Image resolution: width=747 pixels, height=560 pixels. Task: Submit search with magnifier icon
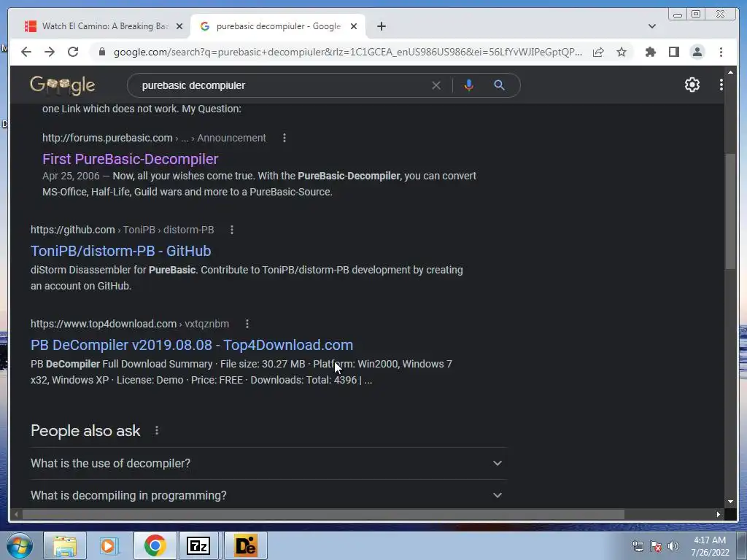point(499,85)
